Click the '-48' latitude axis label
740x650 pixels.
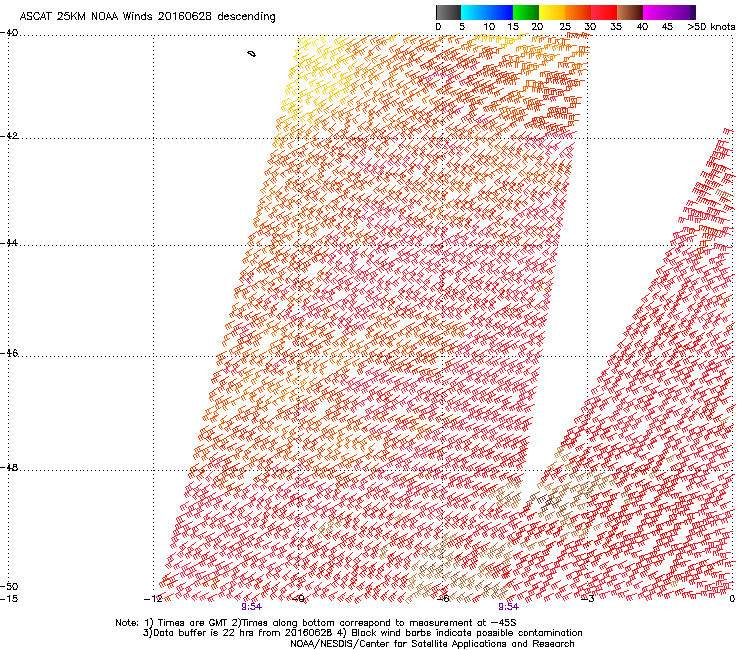tap(9, 467)
